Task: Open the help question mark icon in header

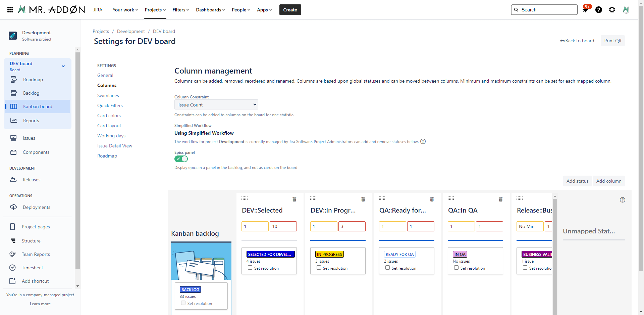Action: click(x=599, y=10)
